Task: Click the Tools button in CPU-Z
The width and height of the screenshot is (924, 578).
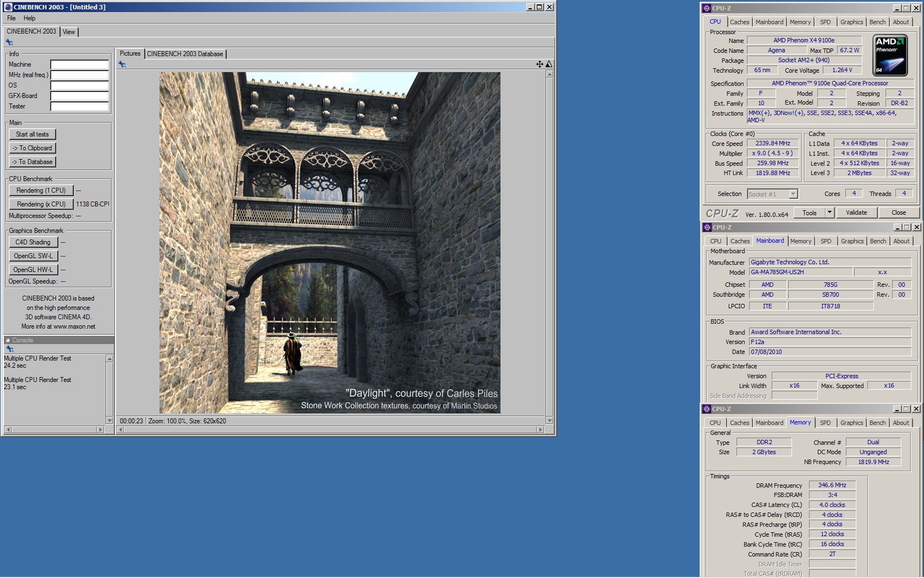Action: [x=810, y=212]
